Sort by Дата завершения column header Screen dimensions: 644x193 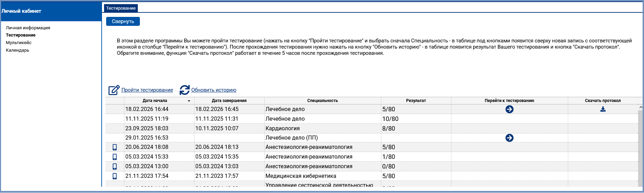[229, 101]
